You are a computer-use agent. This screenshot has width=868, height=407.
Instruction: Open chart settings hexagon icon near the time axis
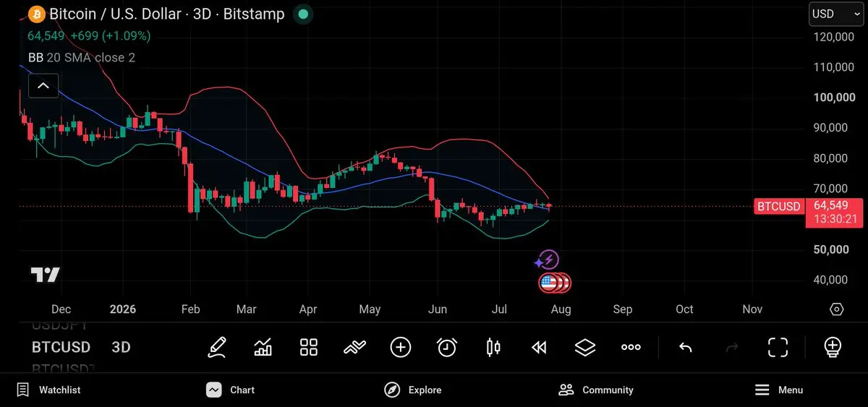[x=837, y=309]
